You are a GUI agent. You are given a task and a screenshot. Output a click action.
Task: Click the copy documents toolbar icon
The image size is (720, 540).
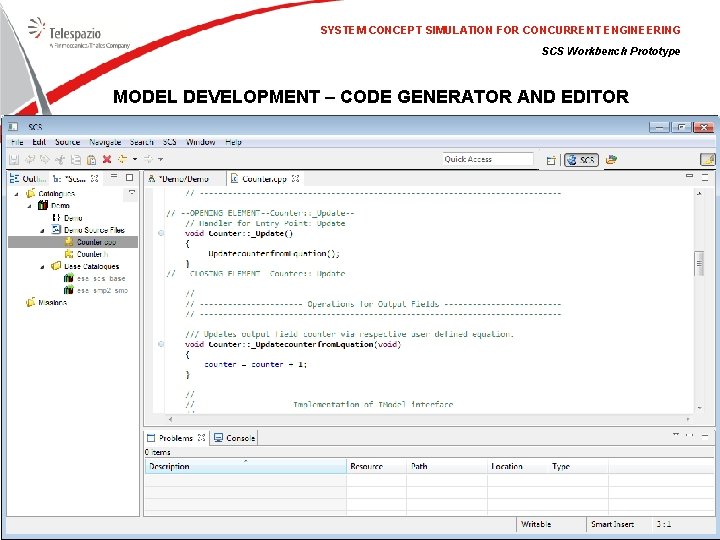pyautogui.click(x=76, y=159)
